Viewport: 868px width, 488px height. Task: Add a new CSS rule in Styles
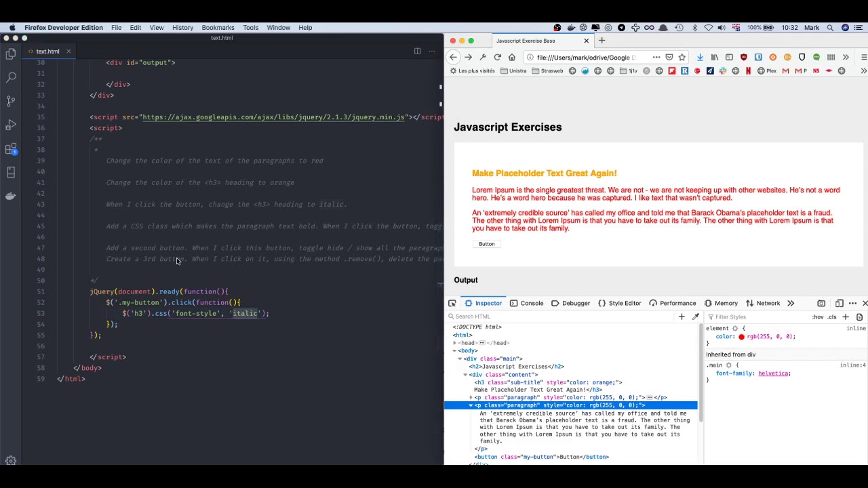[846, 317]
